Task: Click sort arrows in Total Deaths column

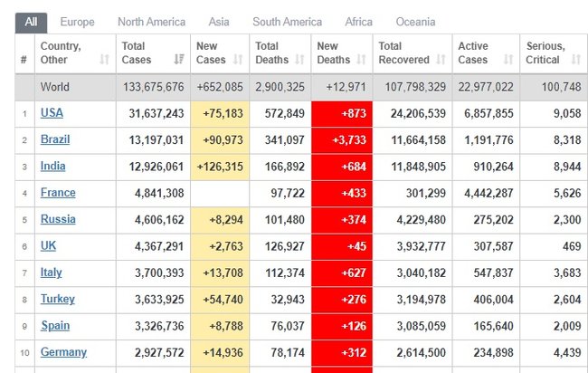Action: pos(299,60)
